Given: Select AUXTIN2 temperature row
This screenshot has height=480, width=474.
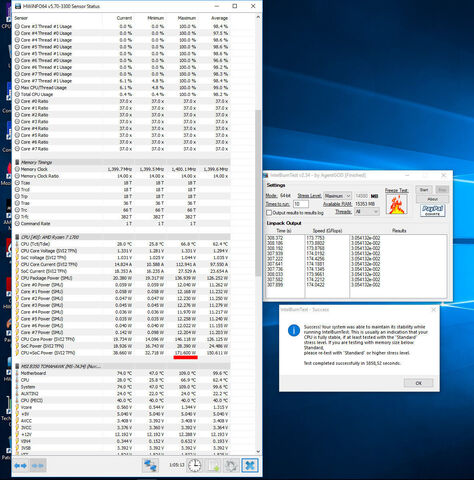Looking at the screenshot, I should 122,393.
